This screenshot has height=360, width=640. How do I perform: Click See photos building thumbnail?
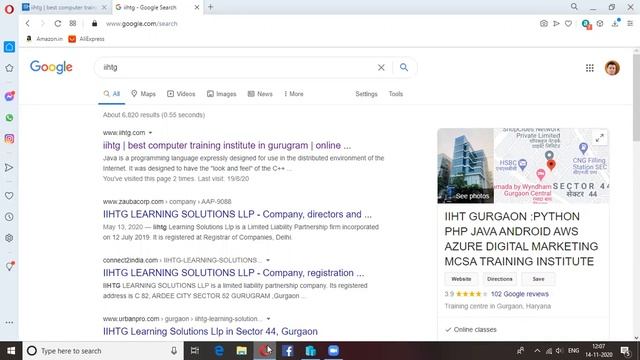point(465,166)
